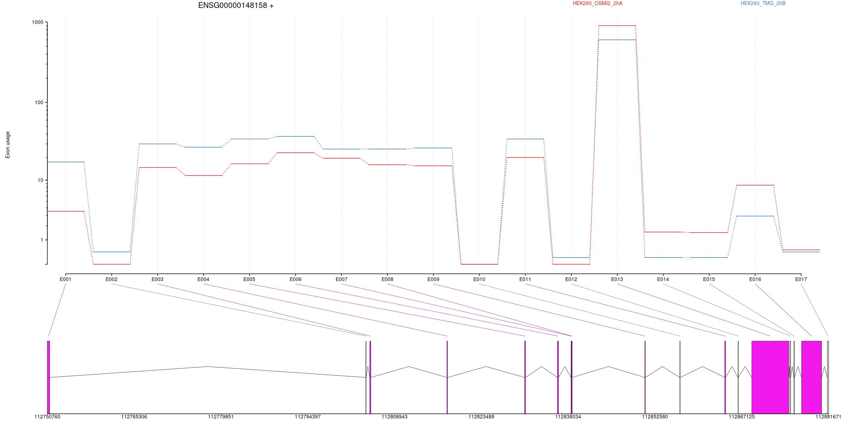Screen dimensions: 868x434
Task: Select exon label E007
Action: click(341, 279)
